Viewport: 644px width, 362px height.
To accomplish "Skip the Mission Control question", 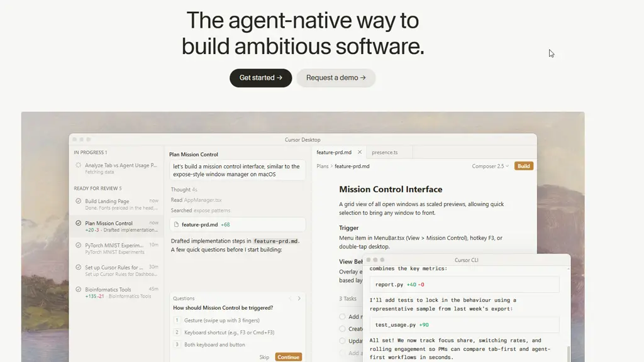I will 264,357.
